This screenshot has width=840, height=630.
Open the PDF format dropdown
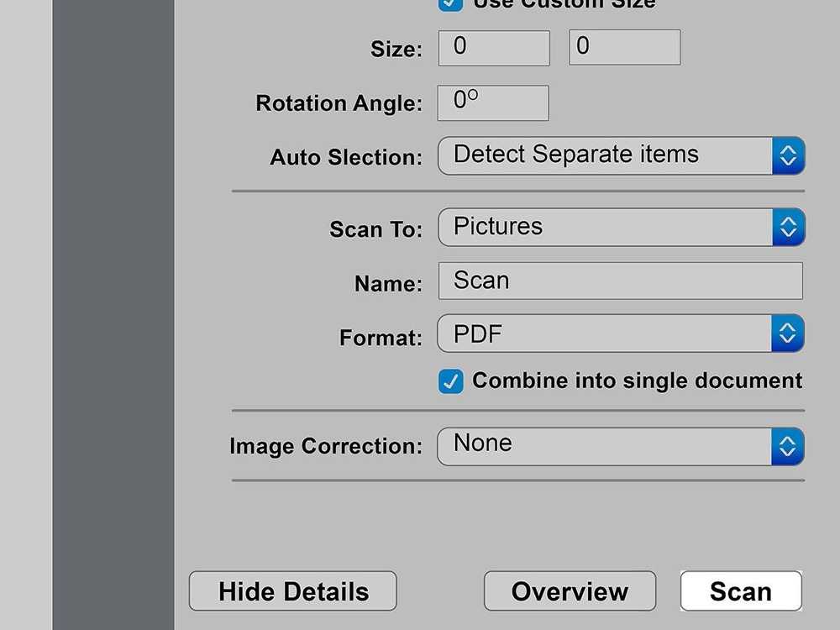click(605, 333)
